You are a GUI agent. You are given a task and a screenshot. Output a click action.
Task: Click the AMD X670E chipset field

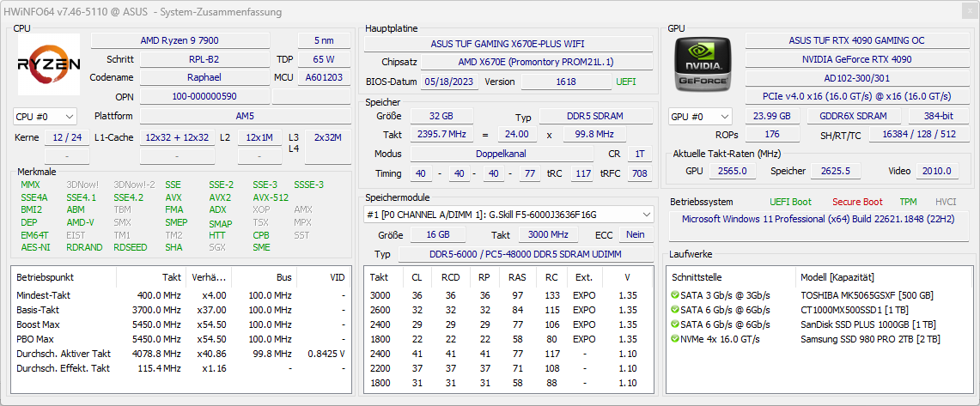click(x=536, y=62)
